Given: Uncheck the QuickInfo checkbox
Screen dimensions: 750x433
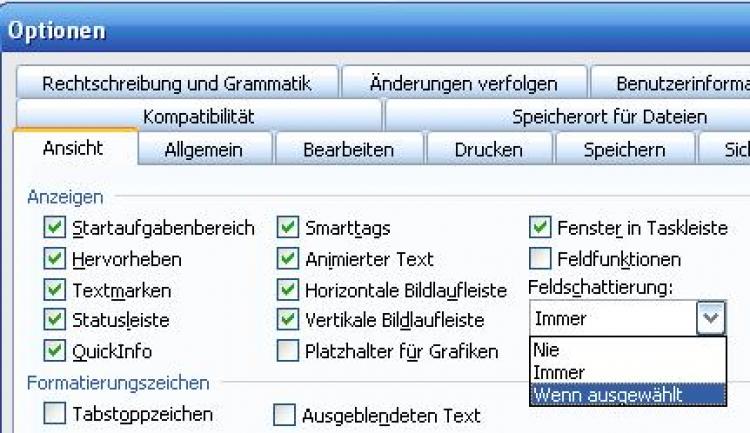Looking at the screenshot, I should [x=55, y=351].
